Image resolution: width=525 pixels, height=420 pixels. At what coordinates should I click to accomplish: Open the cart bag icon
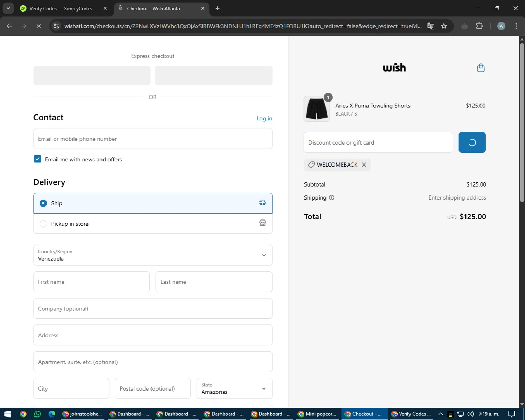(x=481, y=68)
